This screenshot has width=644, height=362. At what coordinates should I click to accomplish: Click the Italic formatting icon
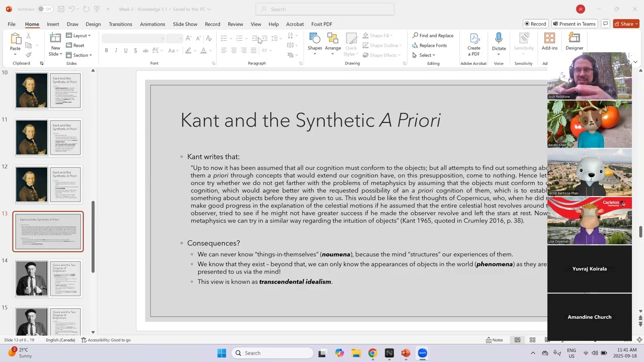pos(116,50)
